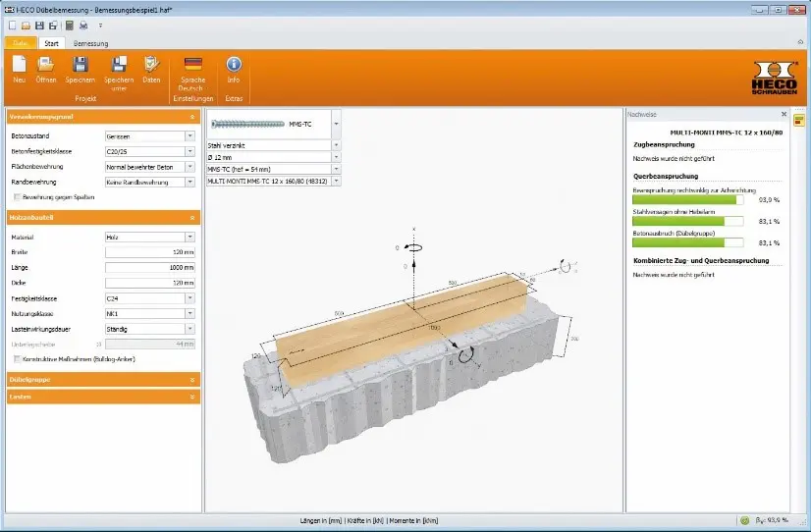Open the Randbewehrung dropdown
The width and height of the screenshot is (811, 532).
tap(190, 182)
